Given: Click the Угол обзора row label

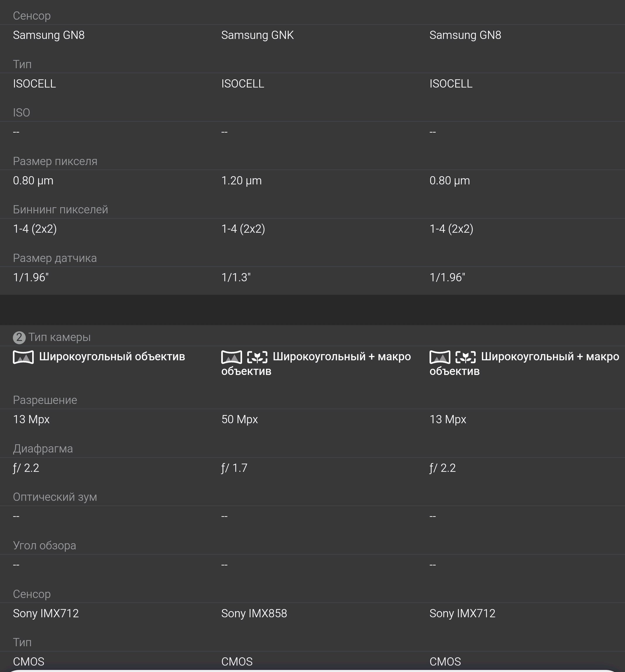Looking at the screenshot, I should click(x=44, y=546).
